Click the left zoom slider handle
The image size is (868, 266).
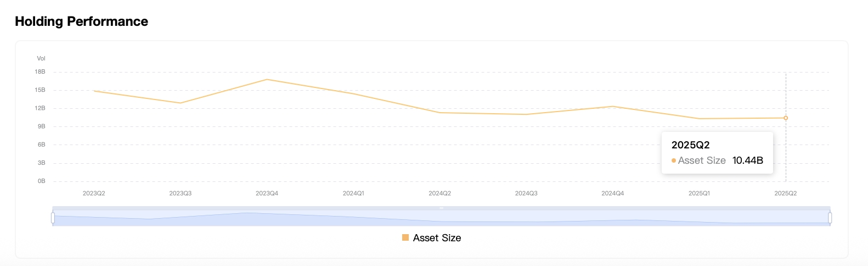point(53,218)
